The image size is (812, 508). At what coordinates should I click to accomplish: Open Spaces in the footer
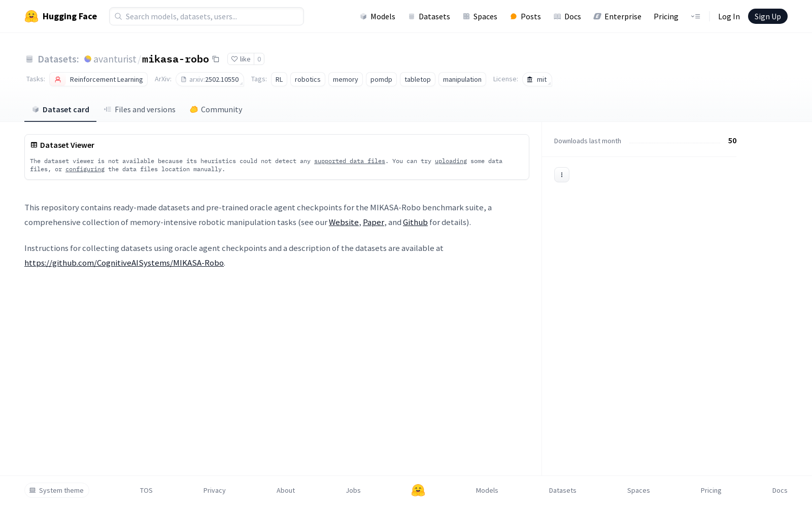[x=638, y=490]
